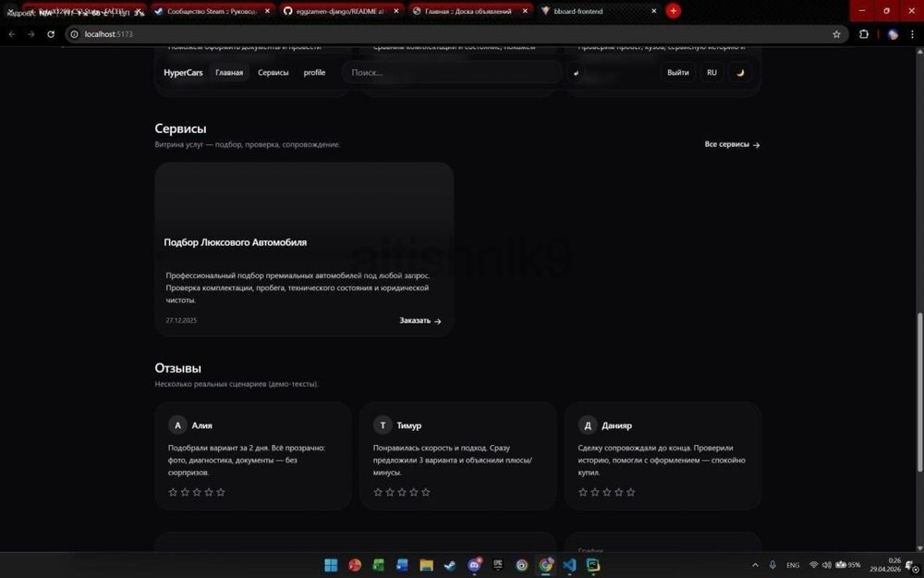Click Данияр's avatar letter Д

point(588,425)
